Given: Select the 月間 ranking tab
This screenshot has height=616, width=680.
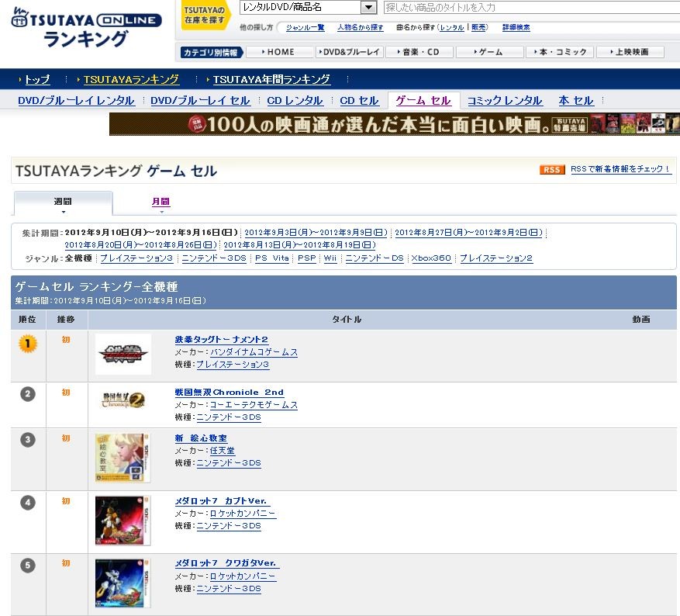Looking at the screenshot, I should coord(161,202).
